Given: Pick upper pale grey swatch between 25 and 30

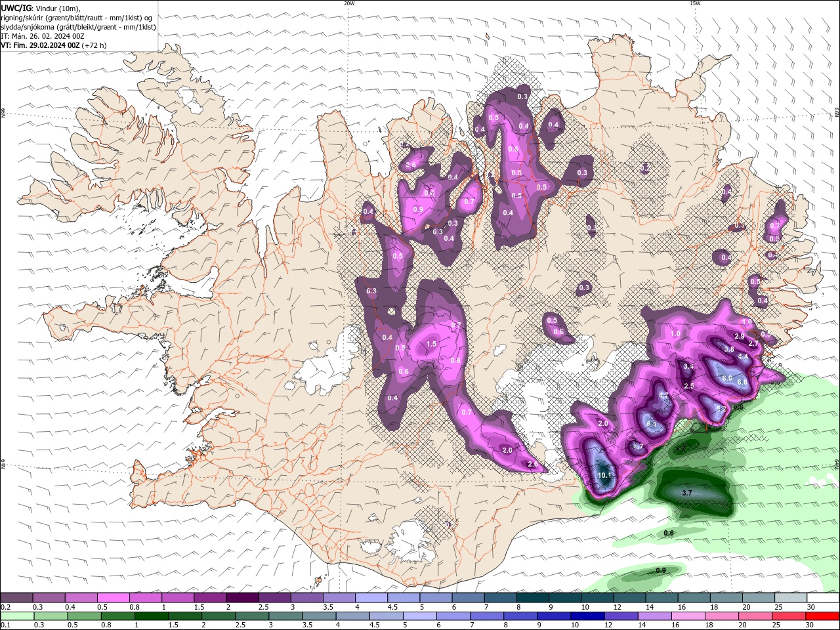Looking at the screenshot, I should click(791, 598).
